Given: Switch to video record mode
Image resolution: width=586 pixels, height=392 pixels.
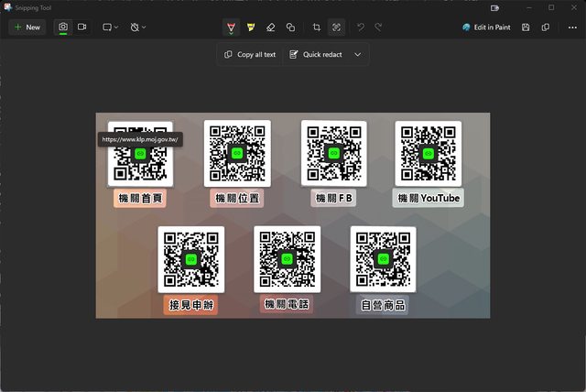Looking at the screenshot, I should (82, 27).
